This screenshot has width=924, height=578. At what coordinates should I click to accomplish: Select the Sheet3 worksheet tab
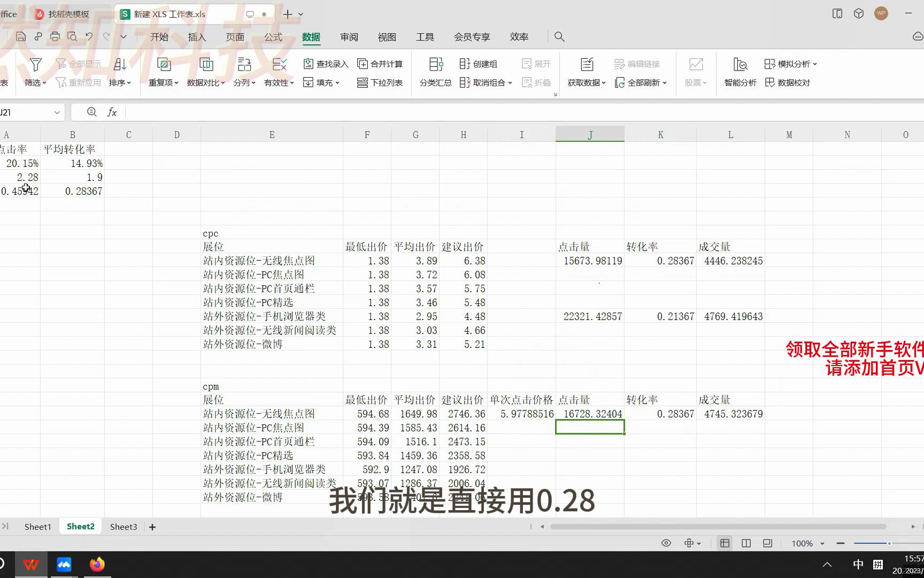click(123, 526)
